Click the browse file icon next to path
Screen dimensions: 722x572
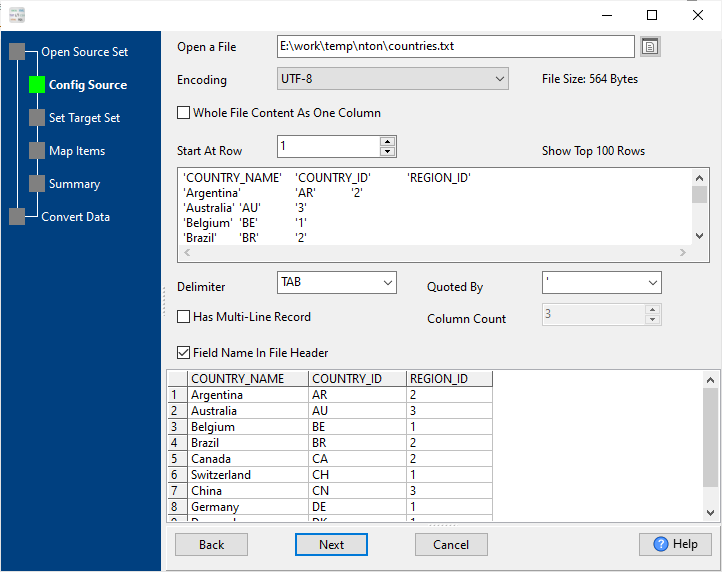point(651,47)
